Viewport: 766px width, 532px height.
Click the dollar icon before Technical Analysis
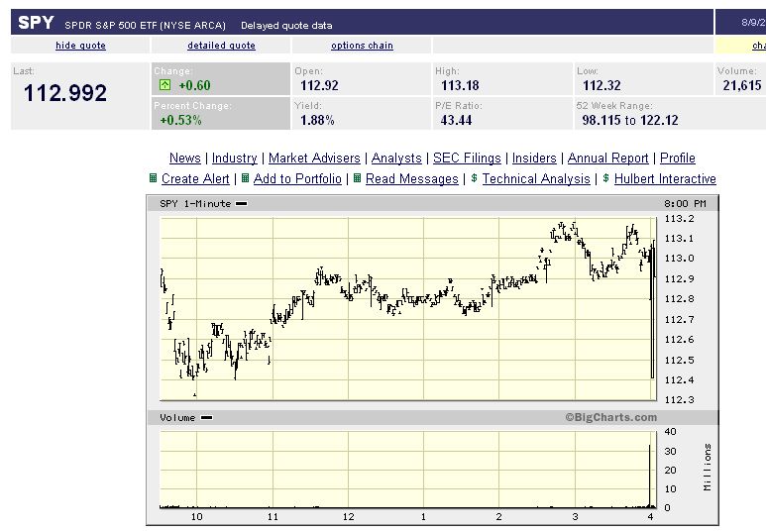[x=475, y=178]
